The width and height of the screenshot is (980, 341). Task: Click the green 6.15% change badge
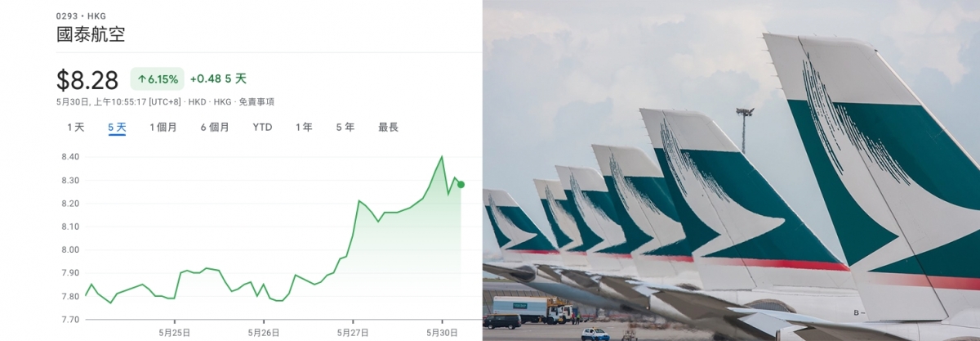tap(157, 79)
